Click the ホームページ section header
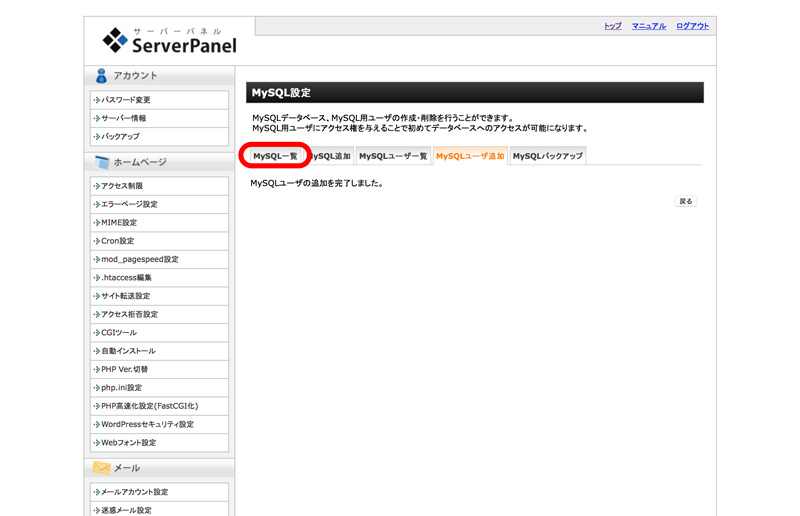This screenshot has height=516, width=800. coord(159,162)
